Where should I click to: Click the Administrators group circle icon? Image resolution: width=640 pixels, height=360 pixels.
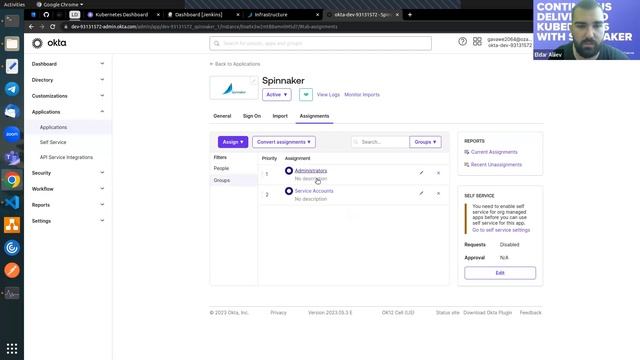(289, 171)
